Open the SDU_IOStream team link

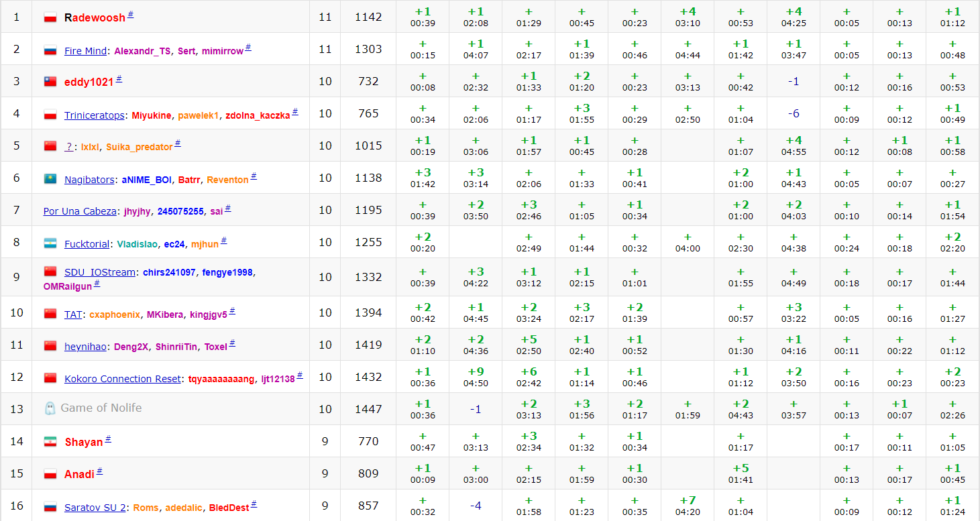tap(101, 272)
